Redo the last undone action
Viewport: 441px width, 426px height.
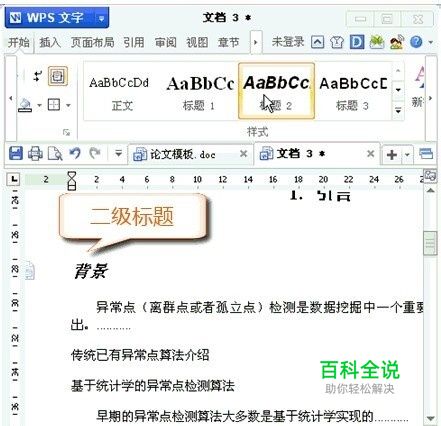pos(95,154)
